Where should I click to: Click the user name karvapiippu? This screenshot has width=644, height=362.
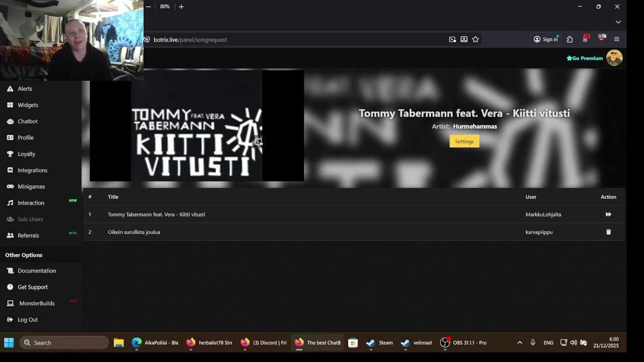pos(539,232)
